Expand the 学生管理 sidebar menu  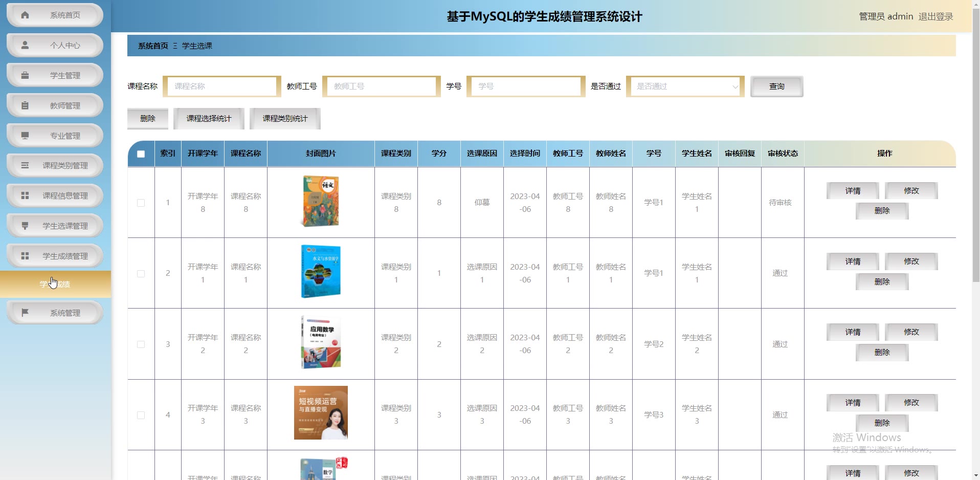pyautogui.click(x=55, y=75)
